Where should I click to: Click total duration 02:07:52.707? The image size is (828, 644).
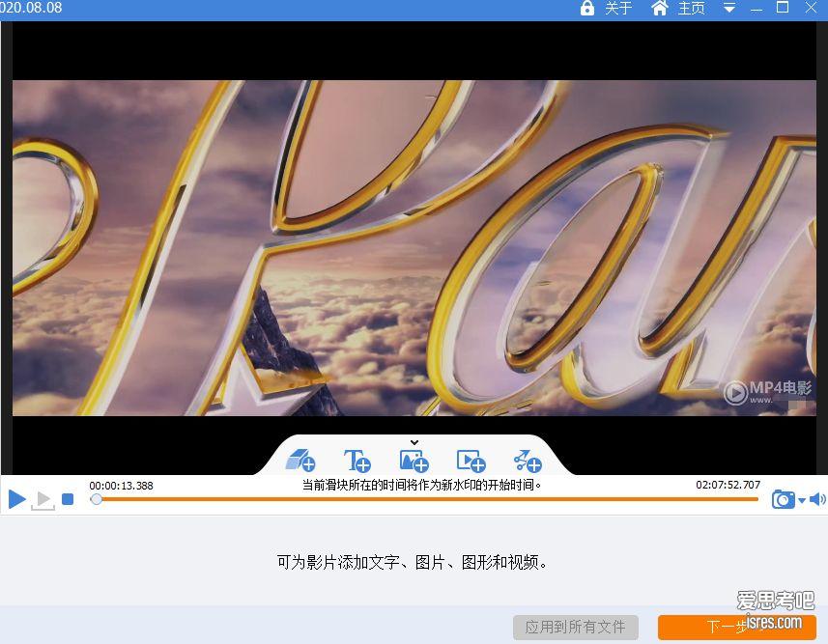click(x=728, y=485)
